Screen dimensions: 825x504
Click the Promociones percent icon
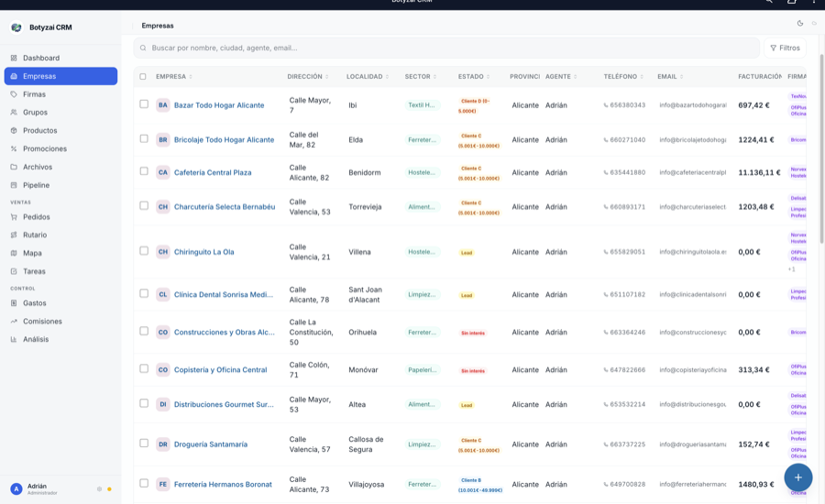(x=14, y=148)
